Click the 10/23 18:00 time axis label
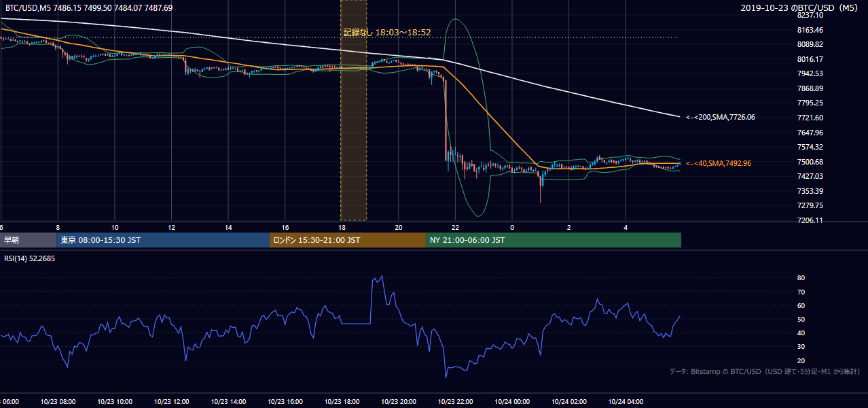This screenshot has height=408, width=868. (342, 402)
